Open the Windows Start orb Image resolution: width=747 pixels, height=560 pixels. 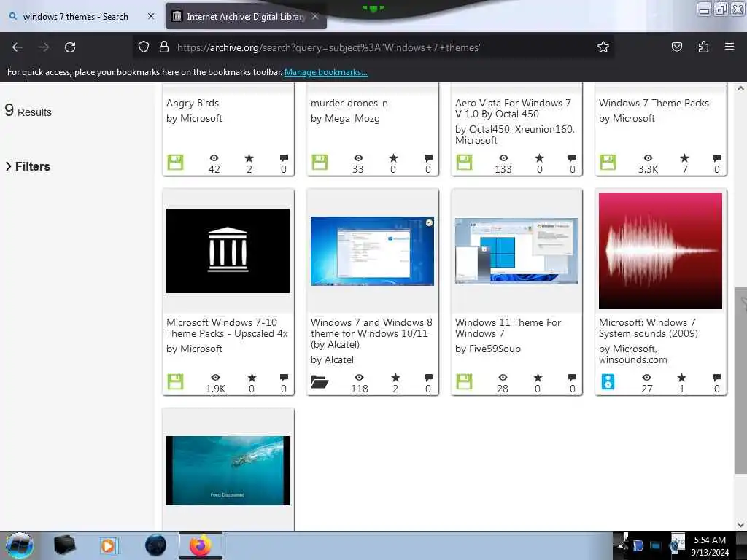pyautogui.click(x=20, y=545)
